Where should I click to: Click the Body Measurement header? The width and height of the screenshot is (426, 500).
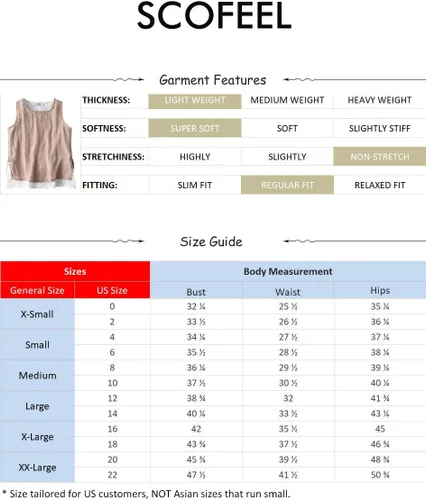(288, 271)
